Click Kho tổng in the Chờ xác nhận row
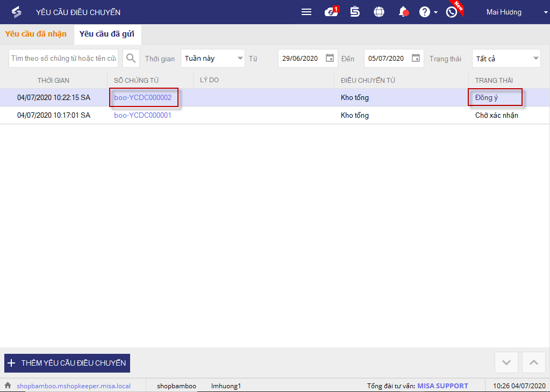The width and height of the screenshot is (550, 392). click(x=355, y=115)
